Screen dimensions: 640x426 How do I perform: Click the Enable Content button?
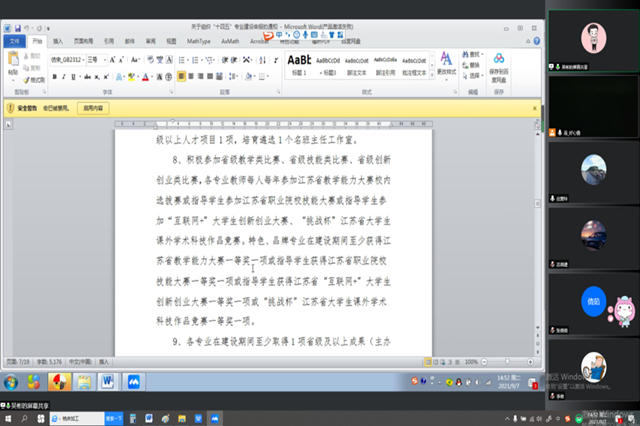click(92, 105)
